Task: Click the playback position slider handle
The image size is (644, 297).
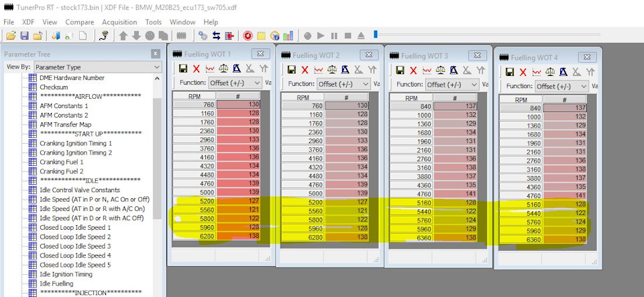Action: (x=376, y=34)
